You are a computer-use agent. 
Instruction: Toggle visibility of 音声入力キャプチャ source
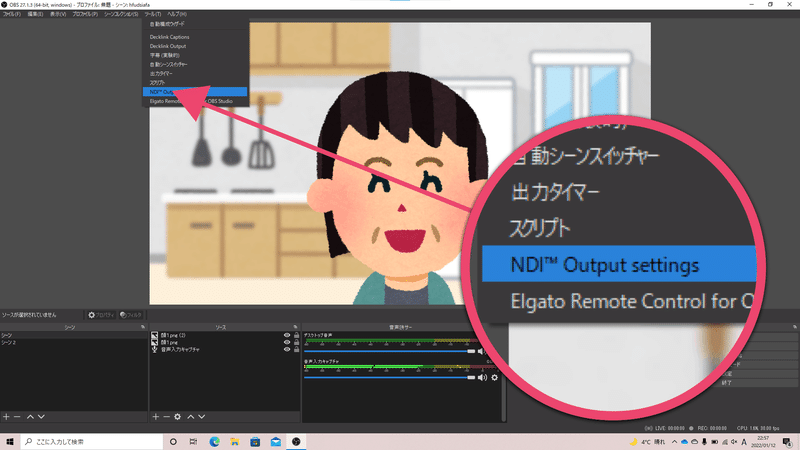click(287, 349)
